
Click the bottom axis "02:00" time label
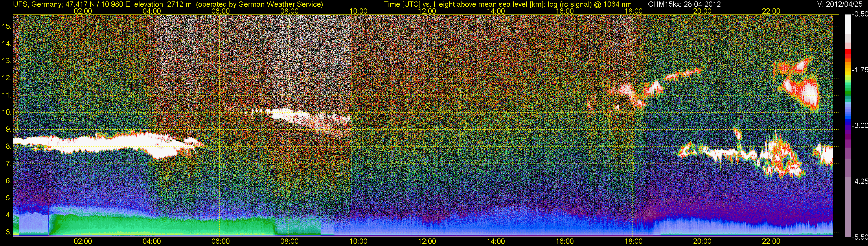pyautogui.click(x=83, y=241)
